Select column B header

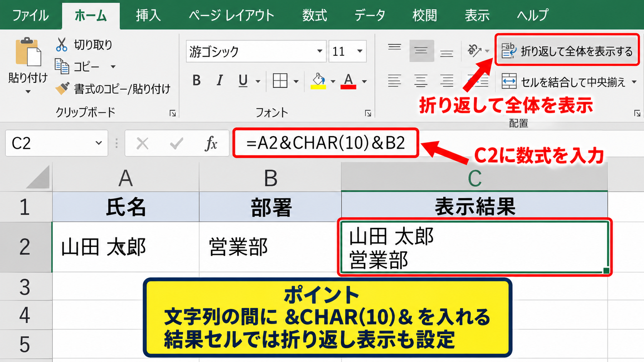(270, 178)
